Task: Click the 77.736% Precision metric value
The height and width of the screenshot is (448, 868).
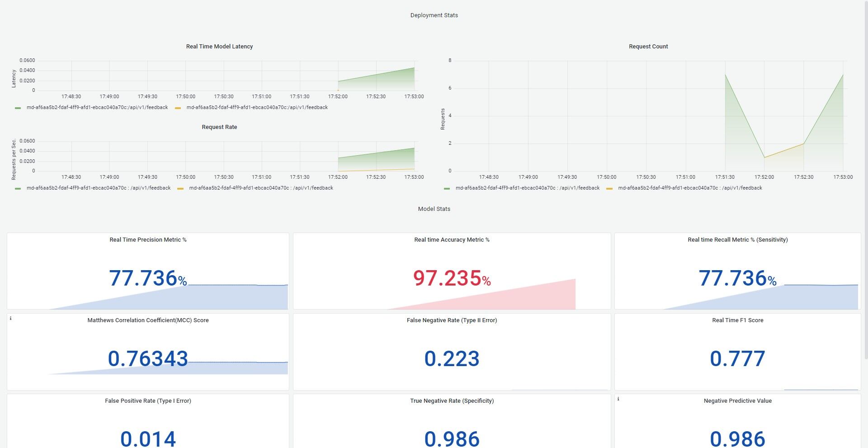Action: pos(148,278)
